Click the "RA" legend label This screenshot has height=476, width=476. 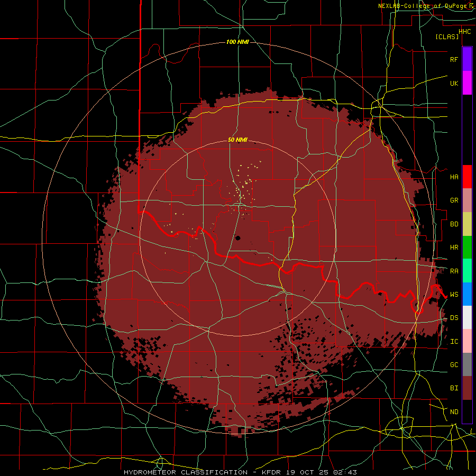click(454, 271)
